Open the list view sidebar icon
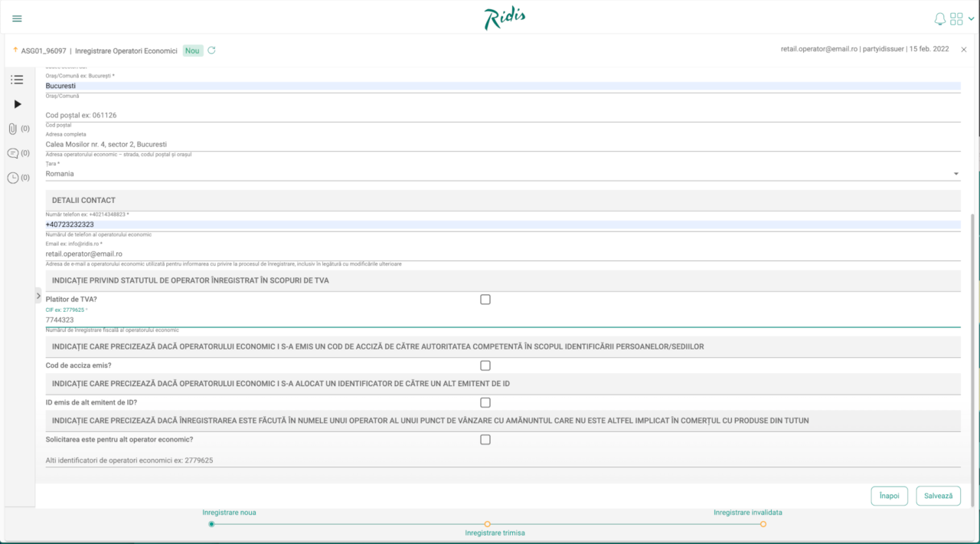The width and height of the screenshot is (980, 544). pos(17,80)
